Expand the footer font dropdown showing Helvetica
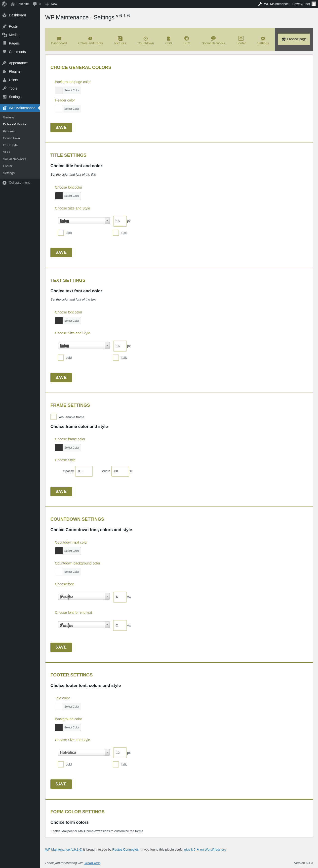The width and height of the screenshot is (318, 868). click(x=83, y=752)
